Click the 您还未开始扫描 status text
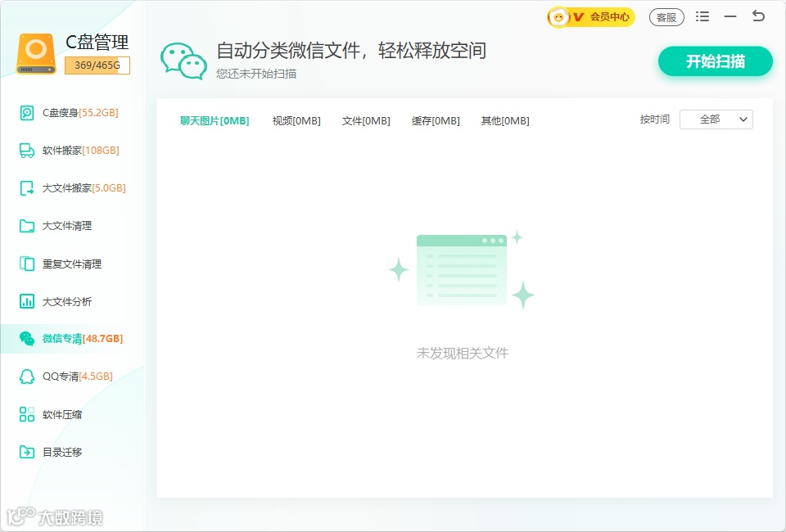 pyautogui.click(x=256, y=74)
